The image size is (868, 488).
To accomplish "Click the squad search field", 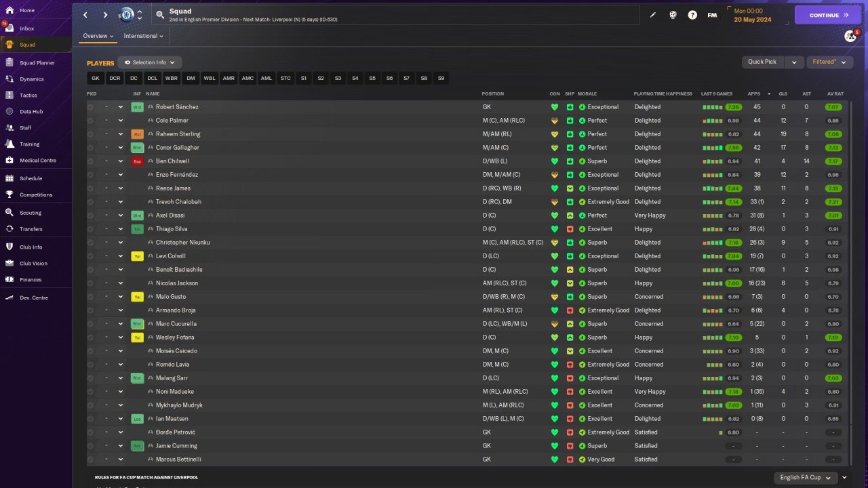I will (x=395, y=15).
